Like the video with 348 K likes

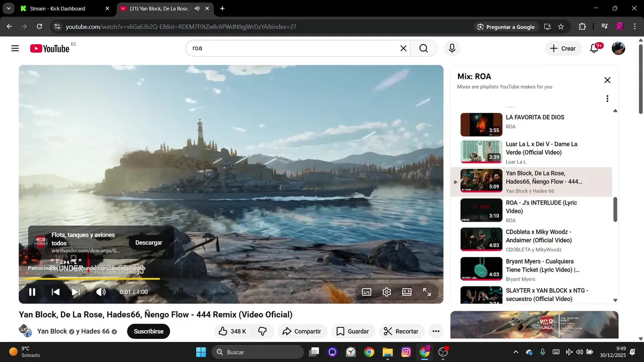tap(232, 331)
